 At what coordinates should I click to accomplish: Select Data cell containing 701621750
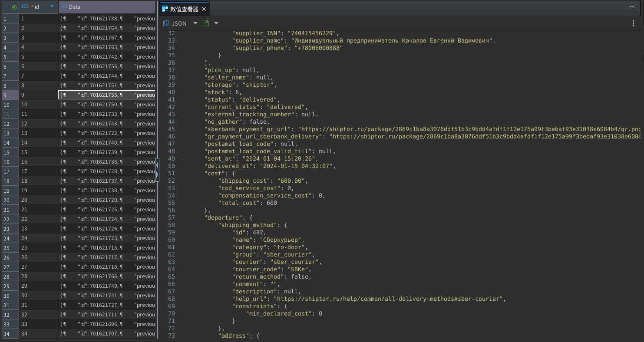(x=107, y=105)
